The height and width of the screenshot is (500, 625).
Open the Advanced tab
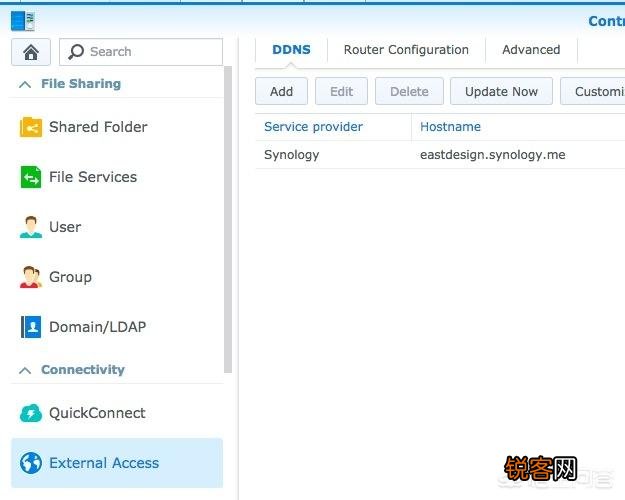click(x=531, y=50)
